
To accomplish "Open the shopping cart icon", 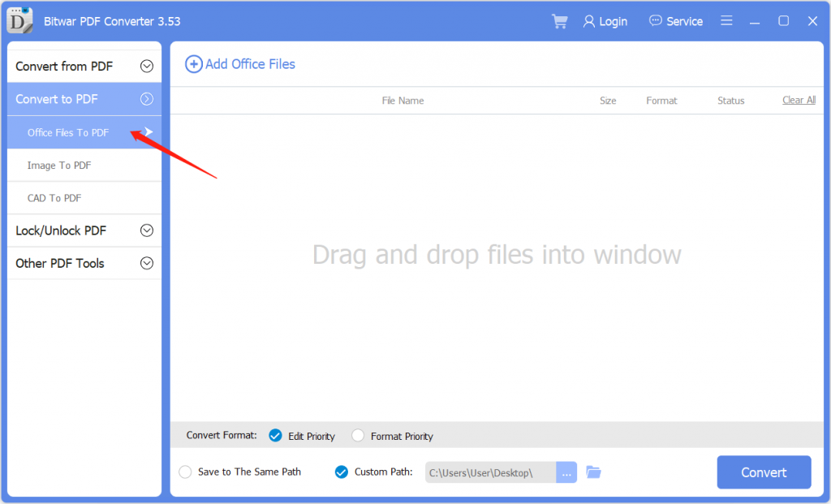I will click(559, 21).
